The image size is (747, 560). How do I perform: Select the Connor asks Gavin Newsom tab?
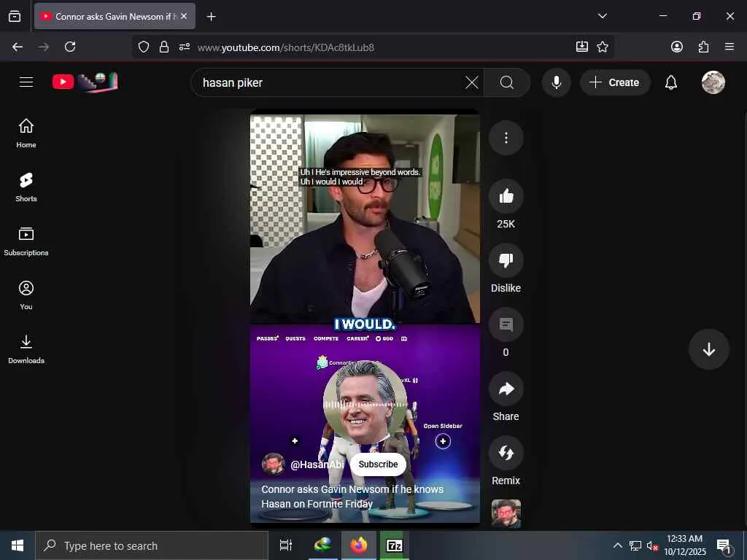[x=115, y=16]
